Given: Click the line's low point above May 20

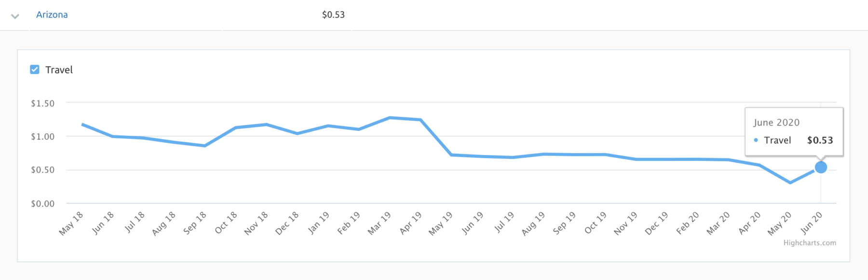Looking at the screenshot, I should 790,182.
